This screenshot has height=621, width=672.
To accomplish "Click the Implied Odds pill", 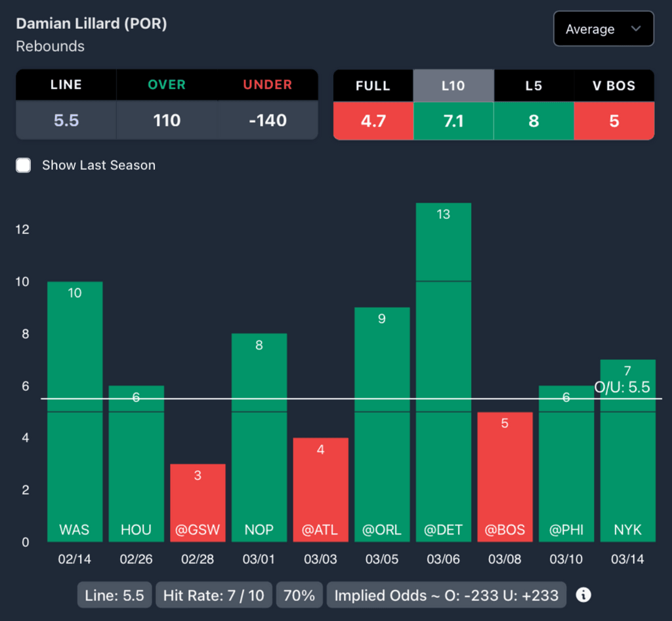I will point(446,595).
